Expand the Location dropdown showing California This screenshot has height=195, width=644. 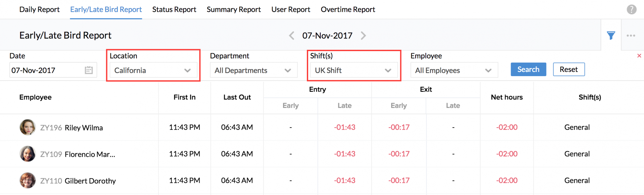coord(153,70)
